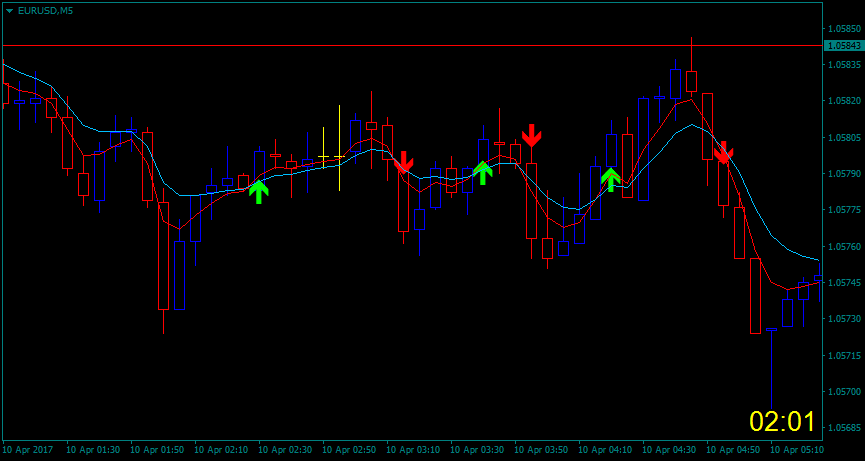Click the 10 Apr 04:10 time label

pos(605,450)
